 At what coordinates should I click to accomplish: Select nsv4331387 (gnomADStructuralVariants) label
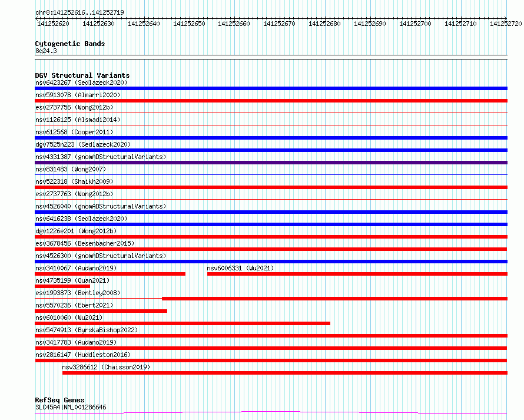[x=101, y=157]
